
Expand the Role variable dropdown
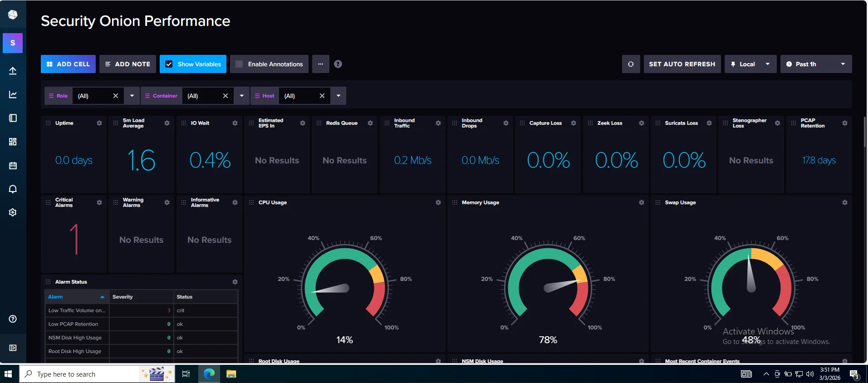click(x=132, y=96)
